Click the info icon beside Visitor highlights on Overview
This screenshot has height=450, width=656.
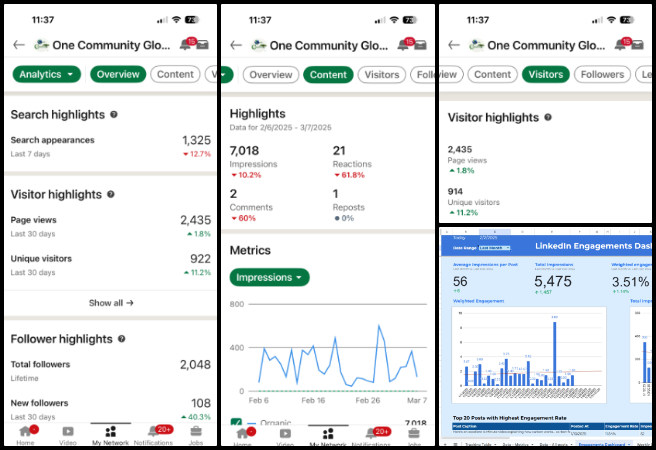111,194
